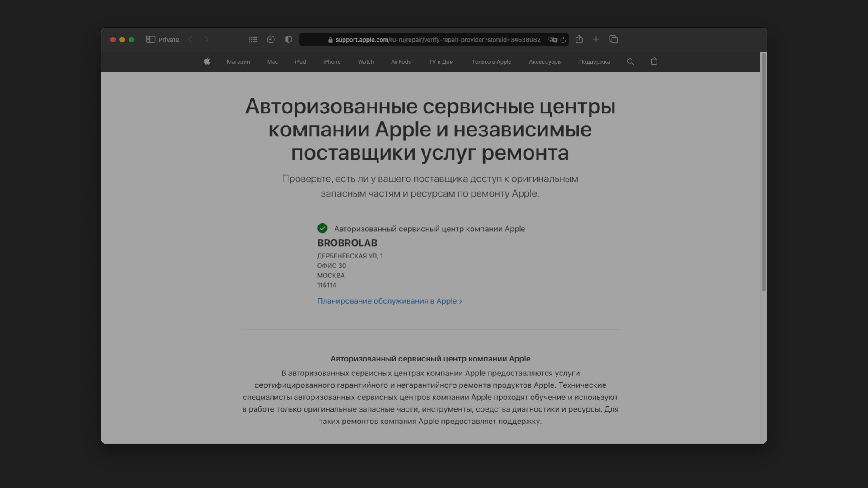Image resolution: width=868 pixels, height=488 pixels.
Task: Minimize the Safari window
Action: pyautogui.click(x=122, y=40)
